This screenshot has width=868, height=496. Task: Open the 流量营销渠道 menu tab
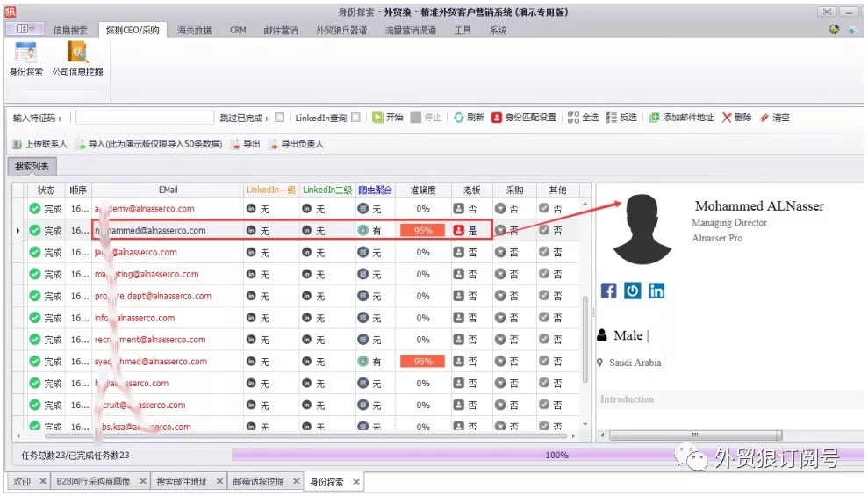411,31
